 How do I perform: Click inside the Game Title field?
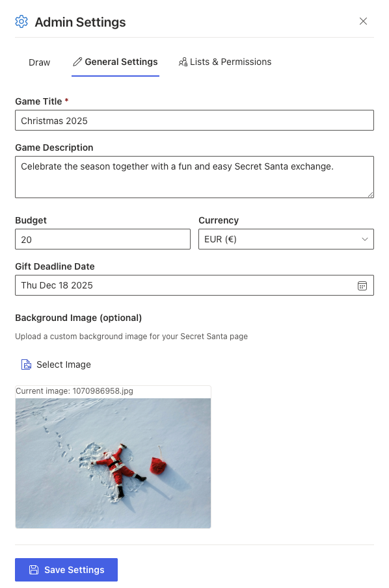(194, 120)
